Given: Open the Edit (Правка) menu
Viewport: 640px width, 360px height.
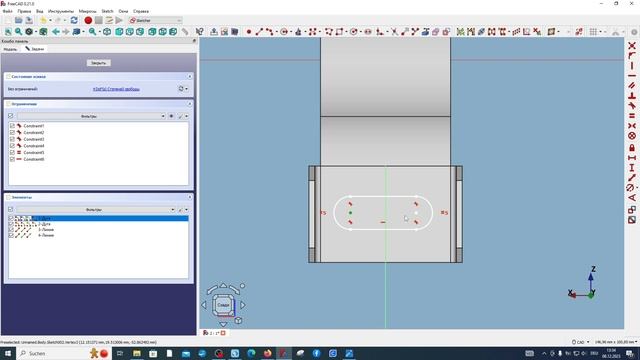Looking at the screenshot, I should [x=24, y=11].
